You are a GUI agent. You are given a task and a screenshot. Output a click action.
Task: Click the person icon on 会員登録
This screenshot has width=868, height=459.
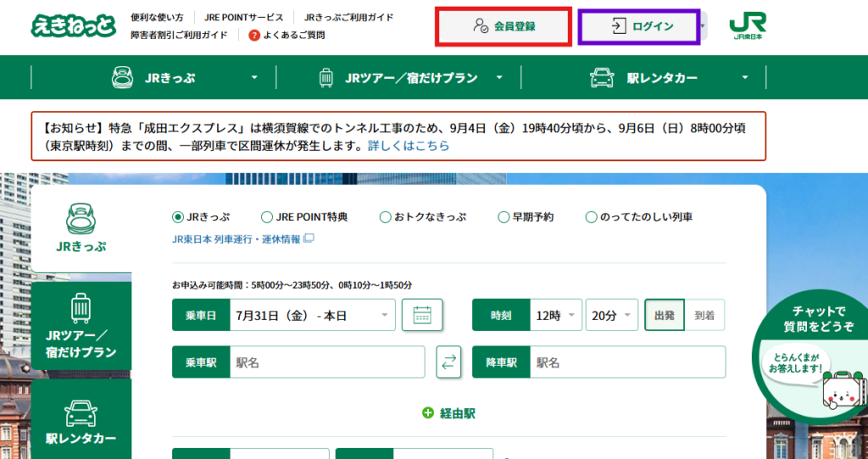point(480,26)
